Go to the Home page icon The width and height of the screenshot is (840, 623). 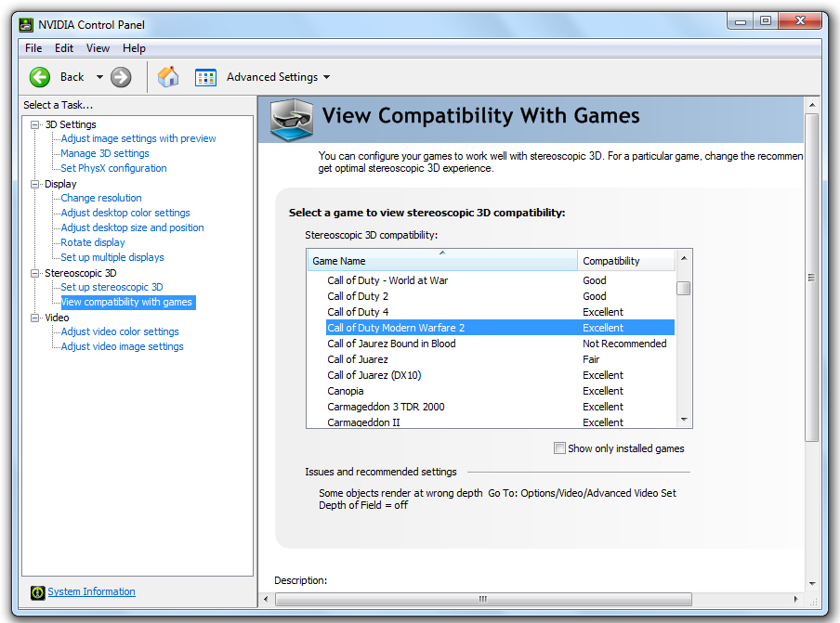click(168, 76)
